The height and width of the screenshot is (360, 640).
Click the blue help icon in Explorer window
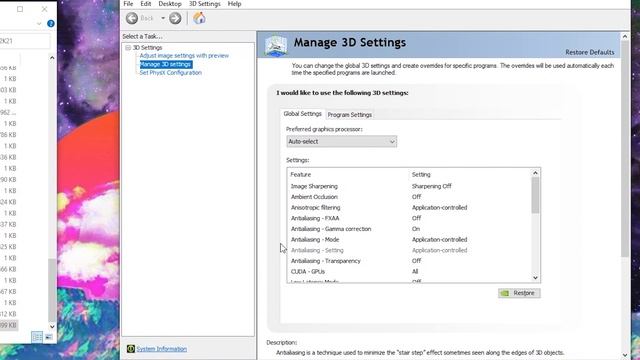click(51, 24)
